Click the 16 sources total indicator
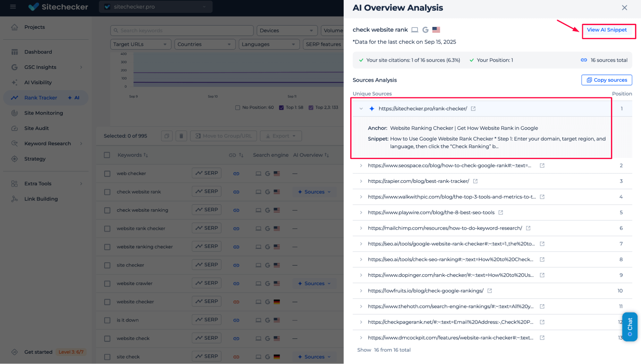641x364 pixels. pyautogui.click(x=604, y=60)
